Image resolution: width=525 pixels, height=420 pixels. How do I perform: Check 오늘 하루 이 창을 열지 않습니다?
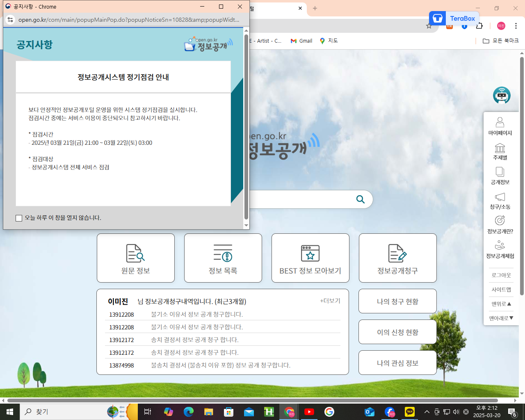tap(19, 218)
